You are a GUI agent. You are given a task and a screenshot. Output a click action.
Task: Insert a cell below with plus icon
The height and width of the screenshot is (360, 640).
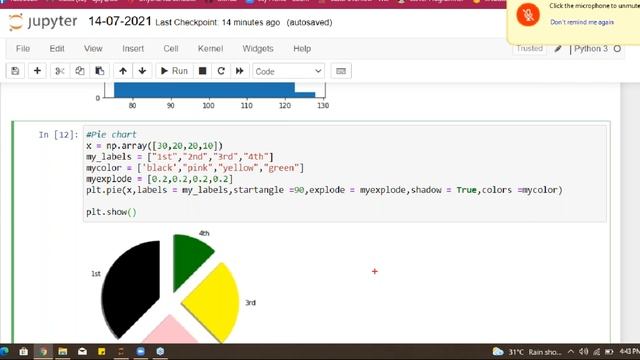pyautogui.click(x=37, y=71)
